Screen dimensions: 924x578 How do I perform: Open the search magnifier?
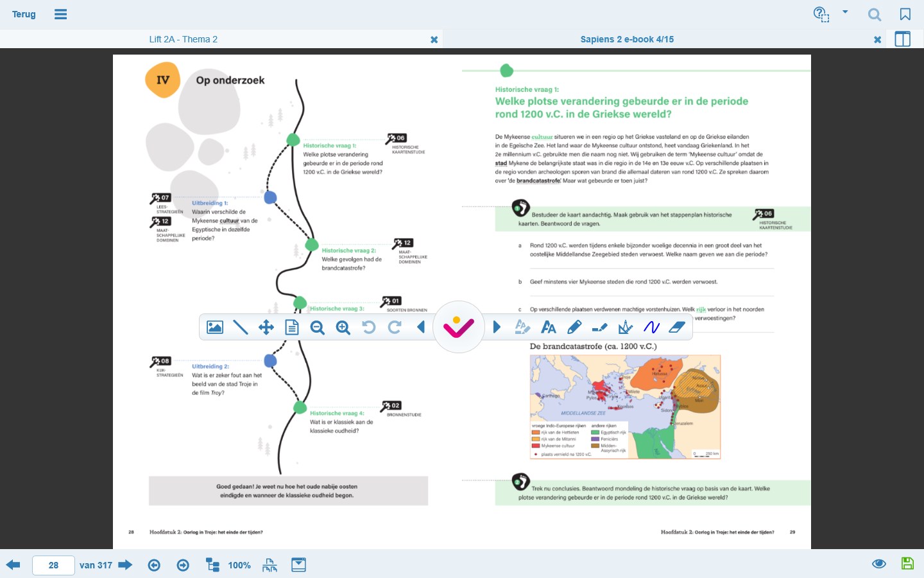[875, 14]
